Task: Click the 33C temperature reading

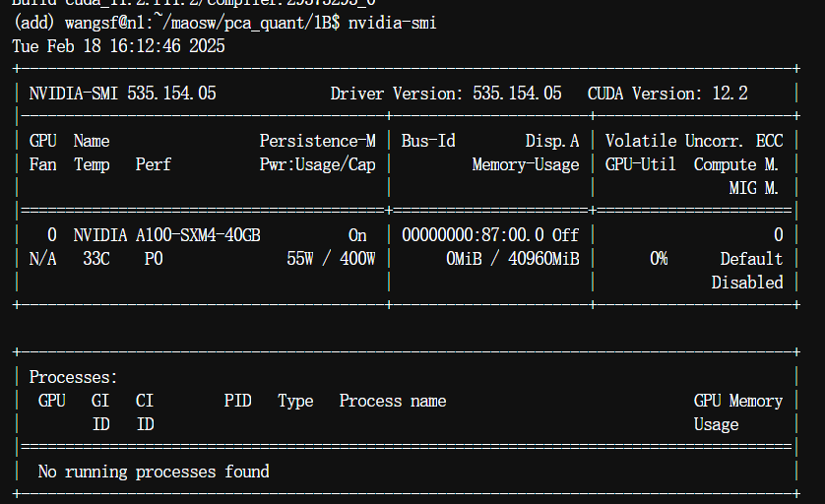Action: [95, 259]
